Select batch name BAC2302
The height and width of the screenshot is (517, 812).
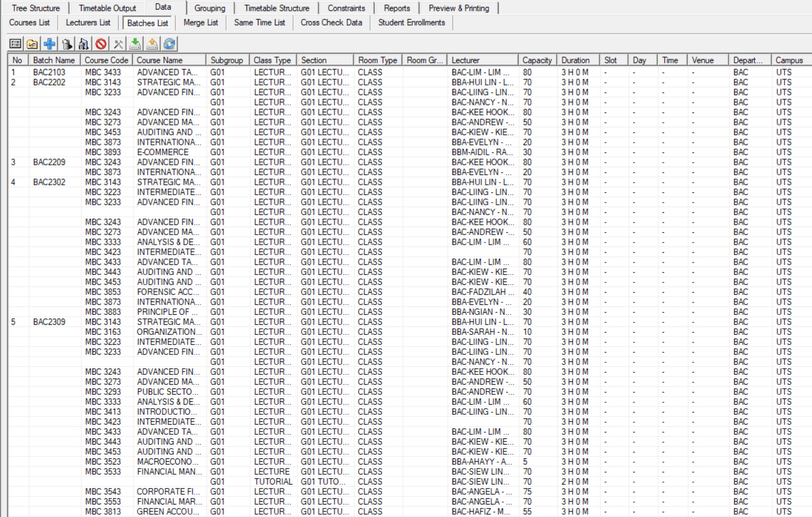(49, 182)
